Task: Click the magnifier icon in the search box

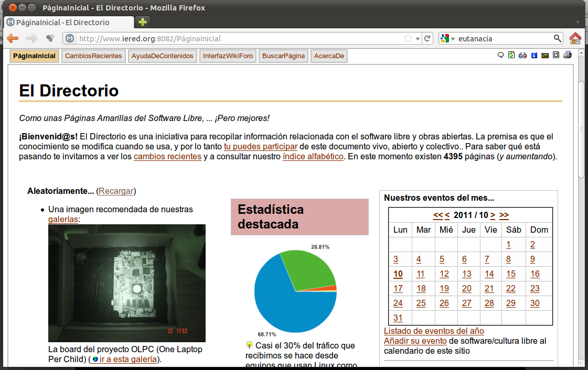Action: 558,38
